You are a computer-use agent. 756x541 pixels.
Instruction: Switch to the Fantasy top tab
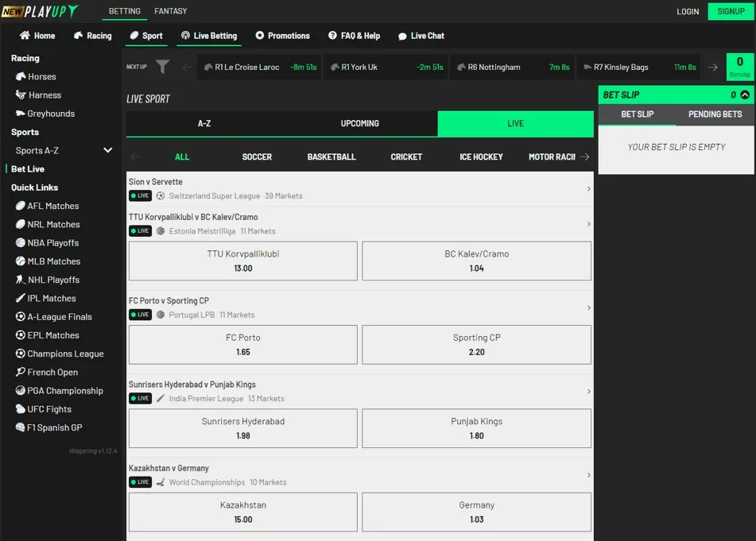coord(171,11)
